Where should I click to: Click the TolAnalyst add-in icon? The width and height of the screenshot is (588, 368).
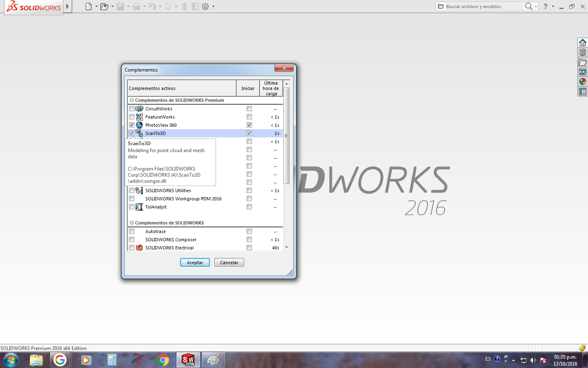coord(139,207)
